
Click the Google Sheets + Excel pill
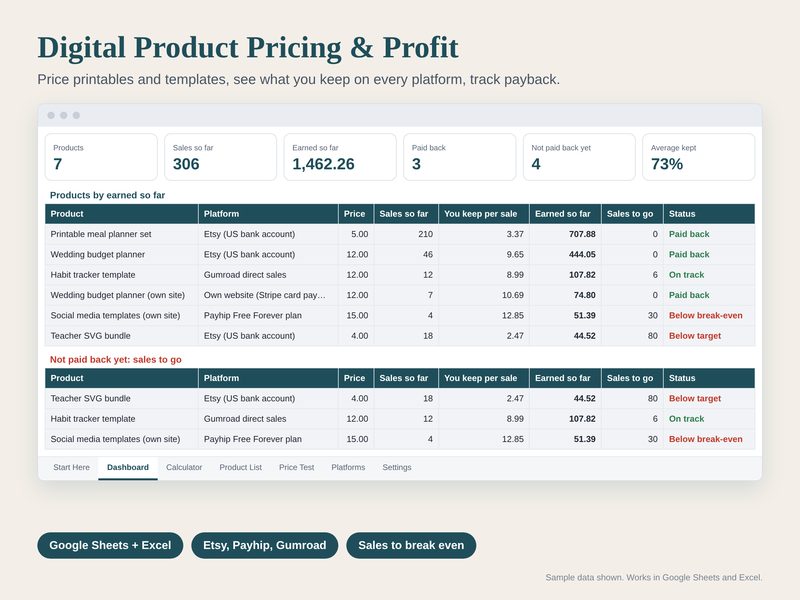[x=110, y=545]
